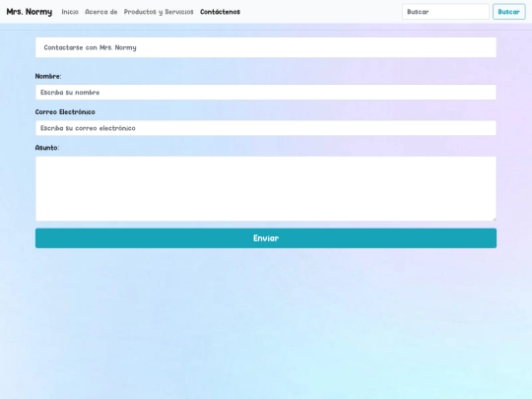
Task: Click the Nombre: label
Action: click(x=48, y=76)
